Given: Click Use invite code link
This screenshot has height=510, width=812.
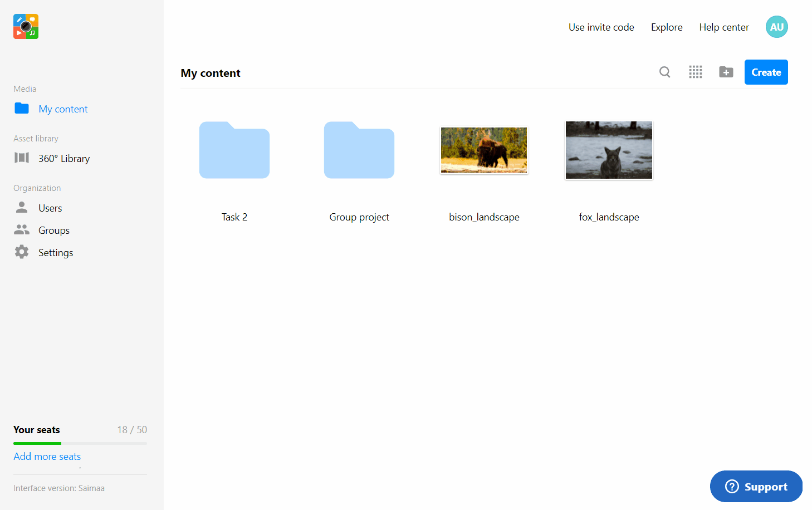Looking at the screenshot, I should pyautogui.click(x=601, y=27).
